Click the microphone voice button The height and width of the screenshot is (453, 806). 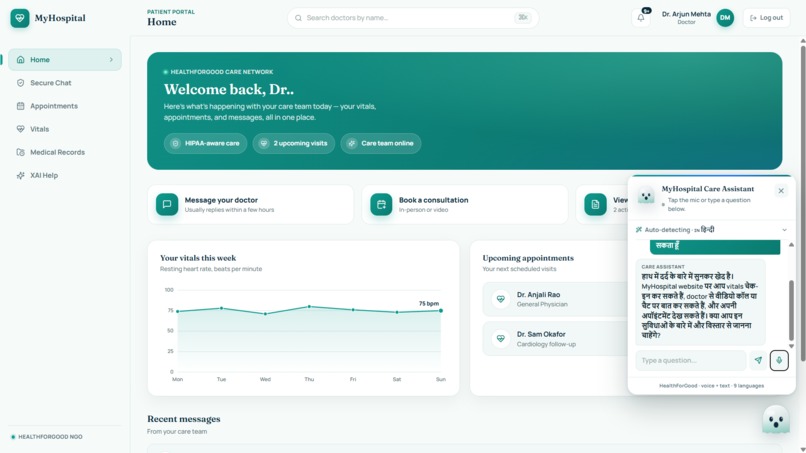tap(779, 360)
